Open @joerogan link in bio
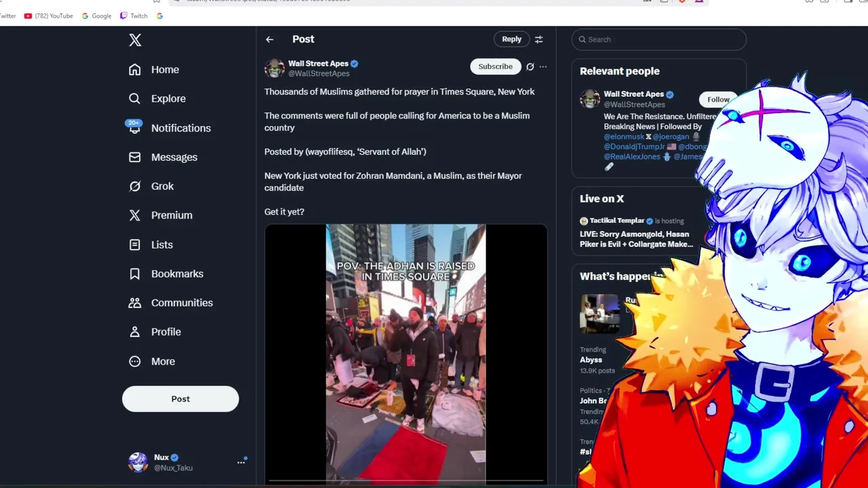The height and width of the screenshot is (488, 868). (671, 137)
